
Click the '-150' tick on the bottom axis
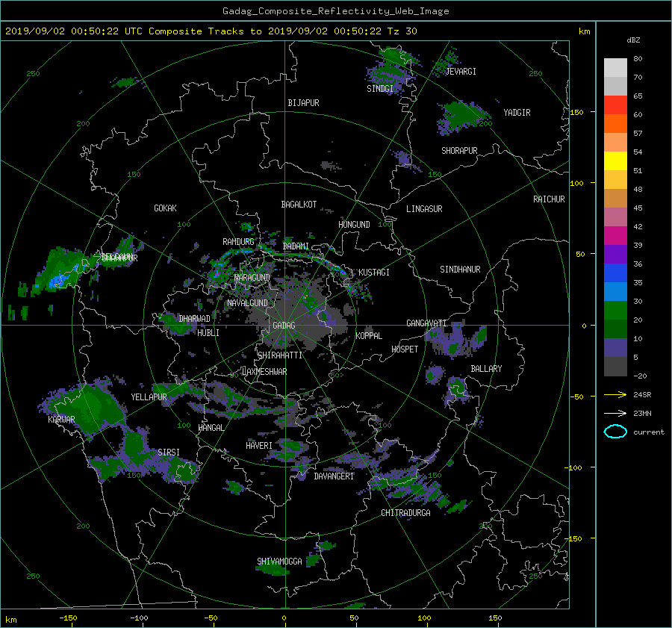pos(68,618)
